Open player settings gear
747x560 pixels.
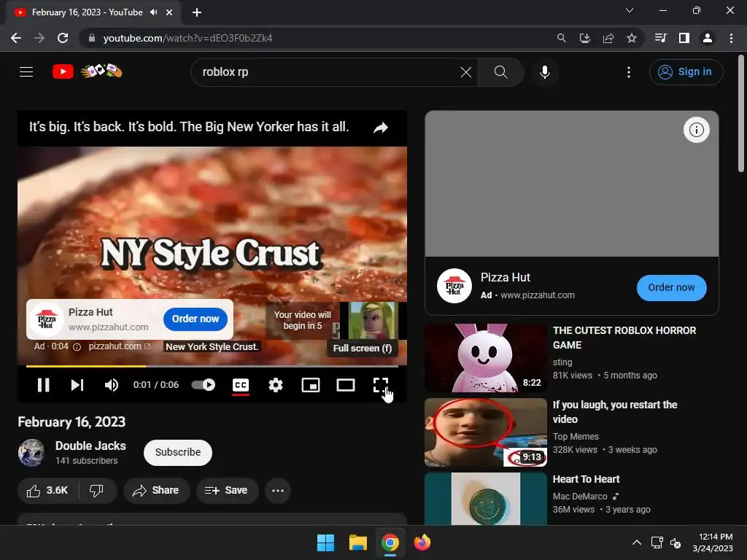point(276,385)
